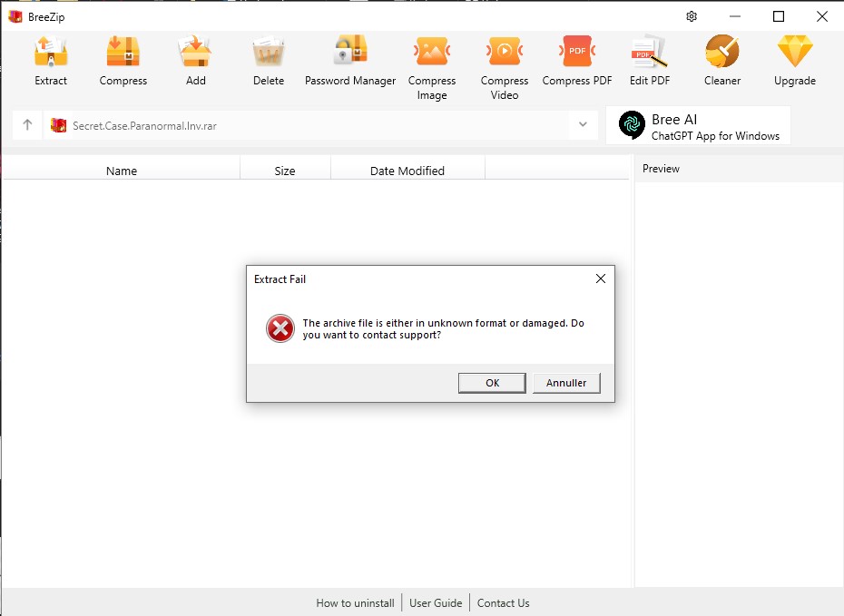Click the Add files icon
Image resolution: width=844 pixels, height=616 pixels.
pos(196,54)
